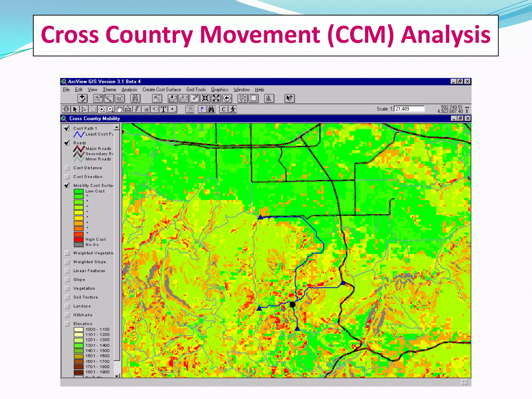Select the Vertex Edit tool
This screenshot has width=532, height=399.
click(x=84, y=109)
